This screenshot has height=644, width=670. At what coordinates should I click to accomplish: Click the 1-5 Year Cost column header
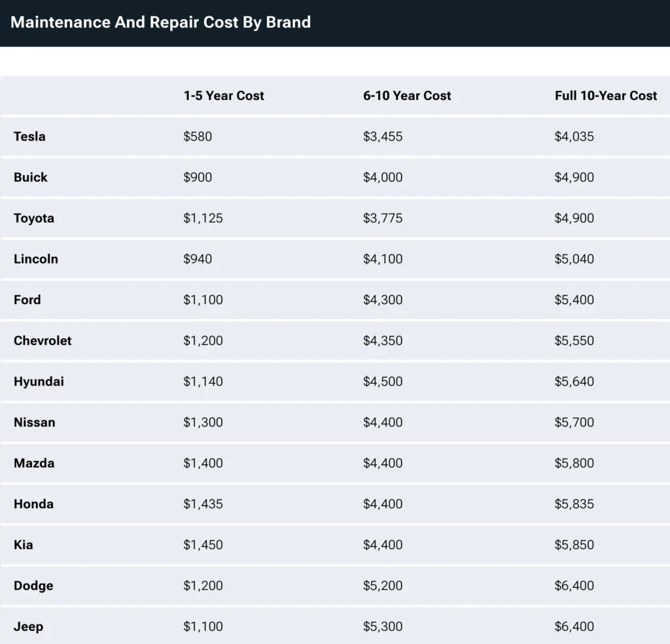224,95
